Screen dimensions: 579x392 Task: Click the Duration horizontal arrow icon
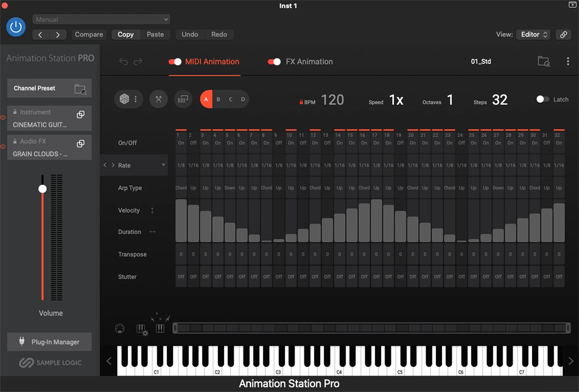[x=152, y=232]
